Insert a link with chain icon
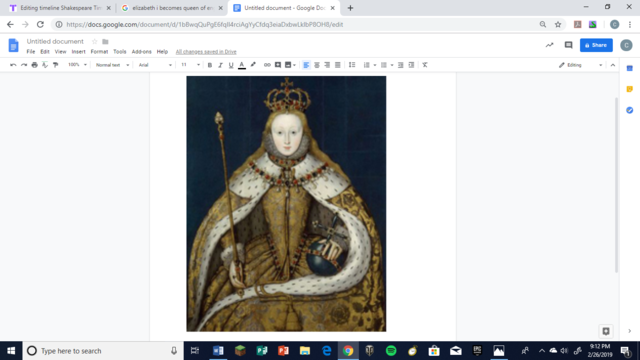 pos(267,65)
